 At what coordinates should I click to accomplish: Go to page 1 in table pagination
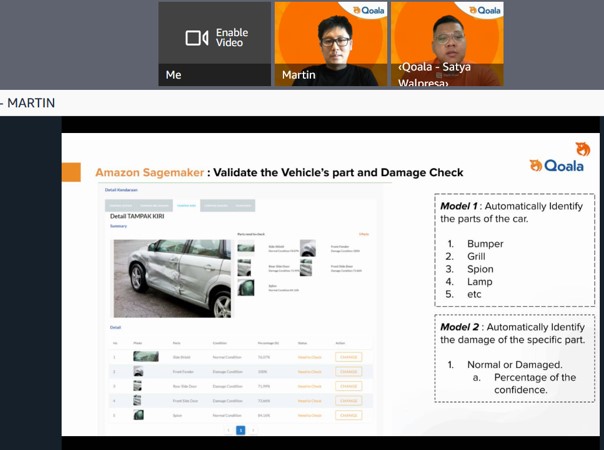[240, 430]
